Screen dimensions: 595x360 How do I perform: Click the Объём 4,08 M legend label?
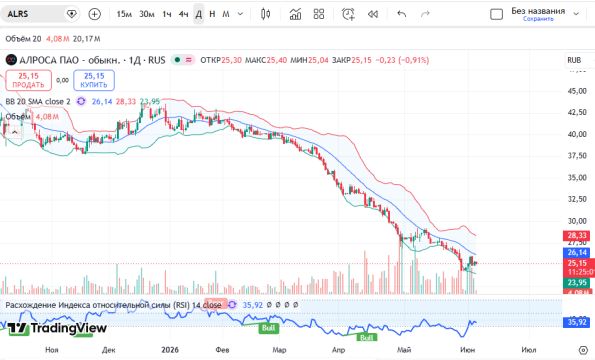click(x=32, y=117)
